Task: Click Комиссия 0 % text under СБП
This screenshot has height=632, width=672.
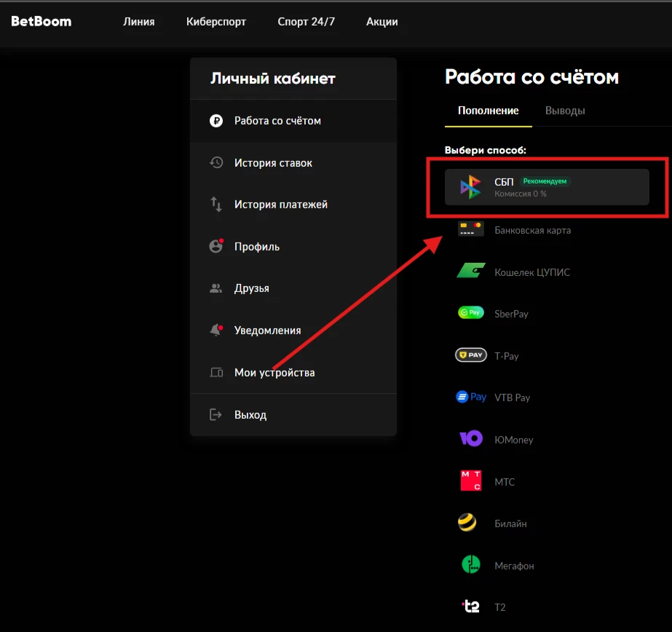Action: (521, 194)
